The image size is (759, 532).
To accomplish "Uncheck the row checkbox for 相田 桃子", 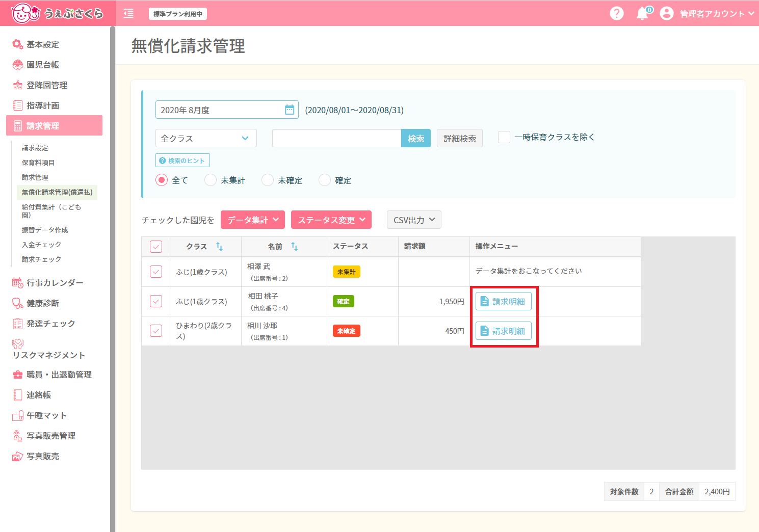I will (x=156, y=301).
